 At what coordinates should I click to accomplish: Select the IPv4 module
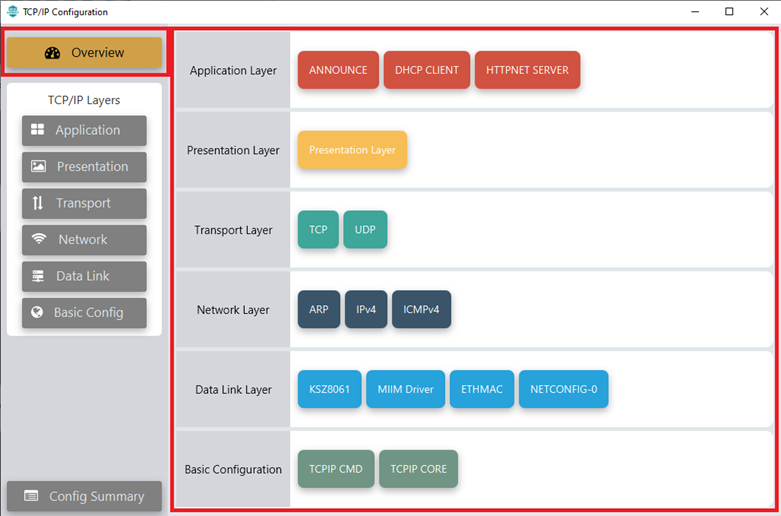click(x=366, y=309)
